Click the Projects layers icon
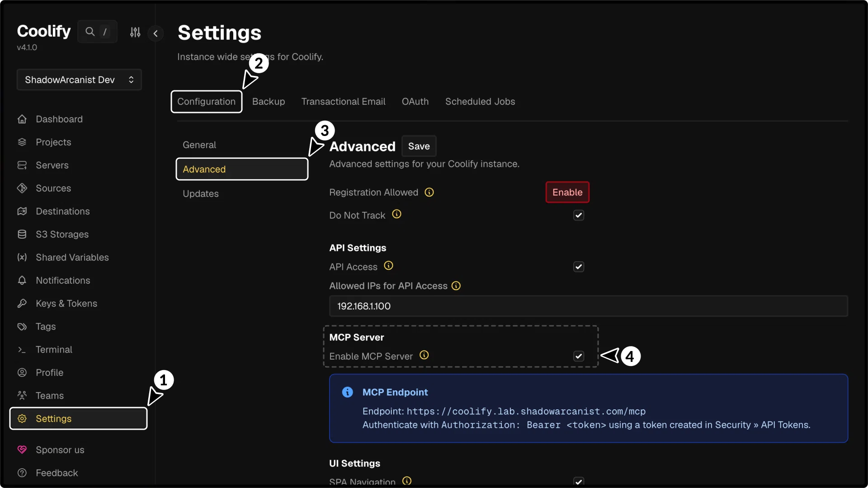The height and width of the screenshot is (488, 868). pos(22,142)
